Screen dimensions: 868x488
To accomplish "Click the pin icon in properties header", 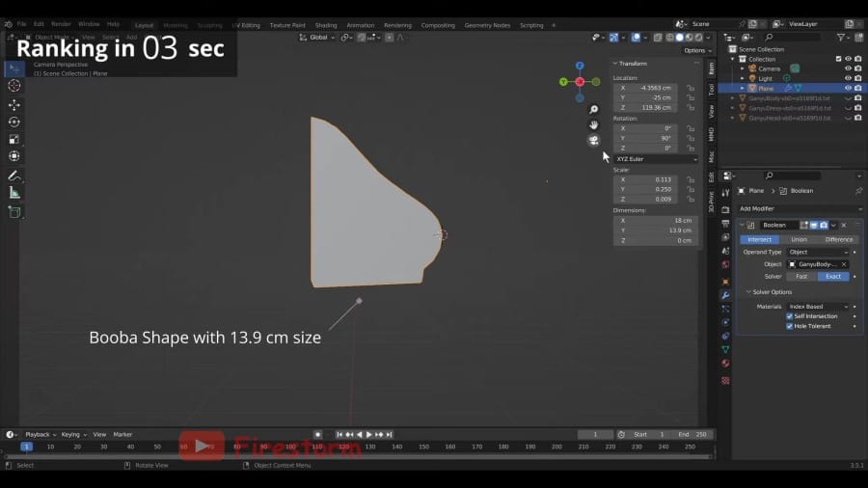I will [x=858, y=191].
